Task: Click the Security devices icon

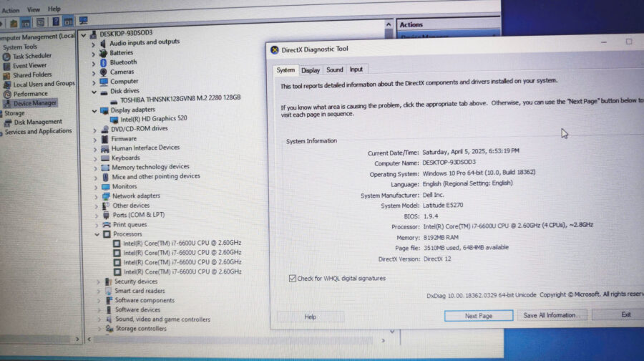Action: (109, 281)
